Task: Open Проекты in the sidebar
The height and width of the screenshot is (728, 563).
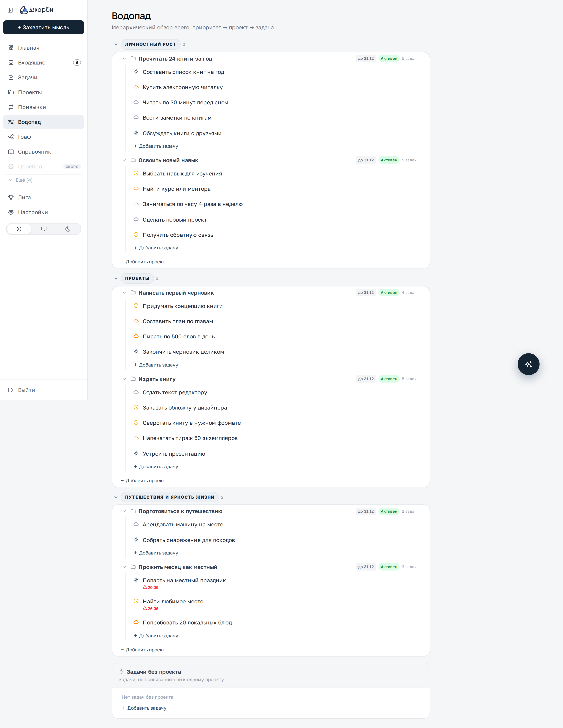Action: pyautogui.click(x=43, y=92)
